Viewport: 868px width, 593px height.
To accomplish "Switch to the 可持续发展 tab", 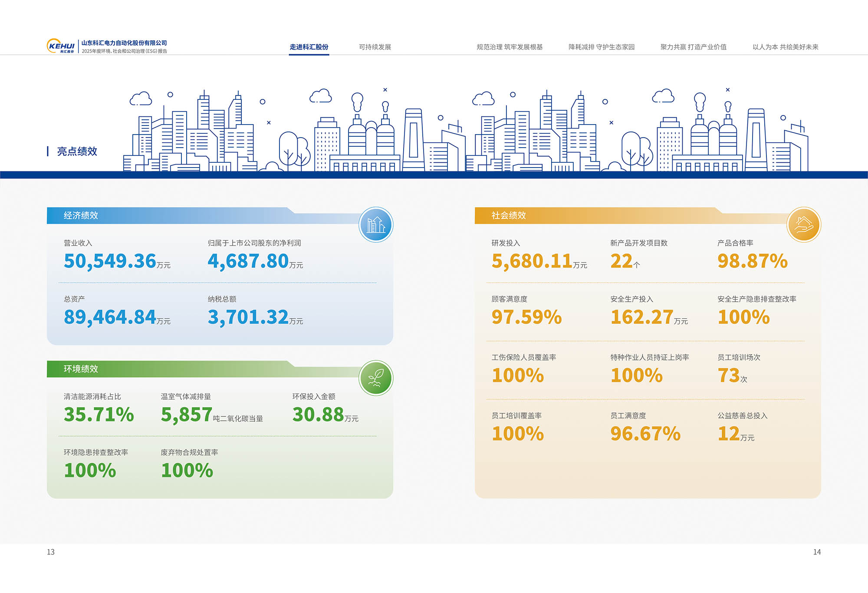I will (375, 47).
